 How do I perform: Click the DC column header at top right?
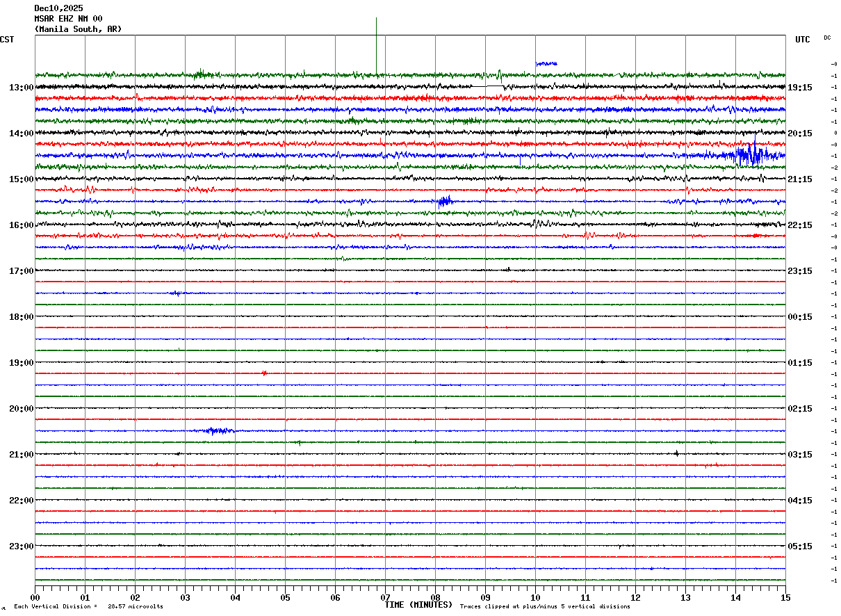(827, 38)
